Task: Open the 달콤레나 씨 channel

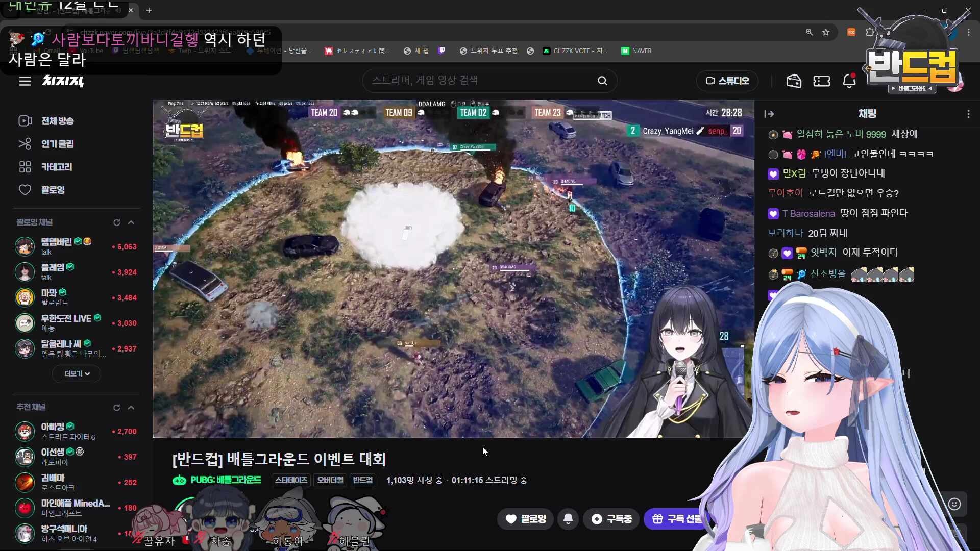Action: pos(77,348)
